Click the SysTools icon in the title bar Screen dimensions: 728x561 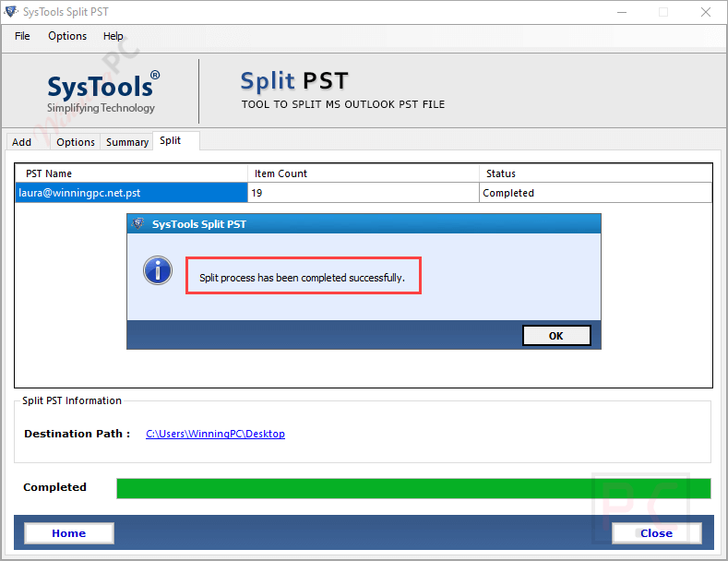[x=11, y=12]
